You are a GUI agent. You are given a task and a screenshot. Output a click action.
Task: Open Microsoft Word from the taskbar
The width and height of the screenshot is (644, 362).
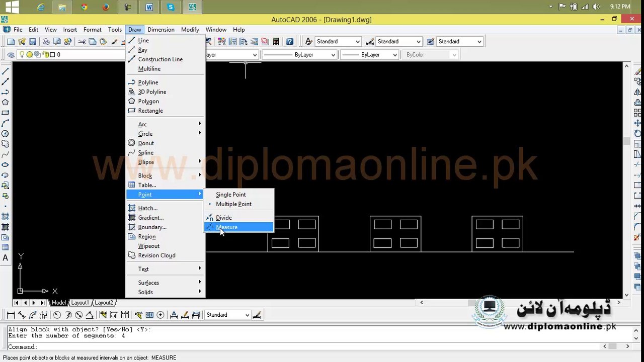pos(149,7)
